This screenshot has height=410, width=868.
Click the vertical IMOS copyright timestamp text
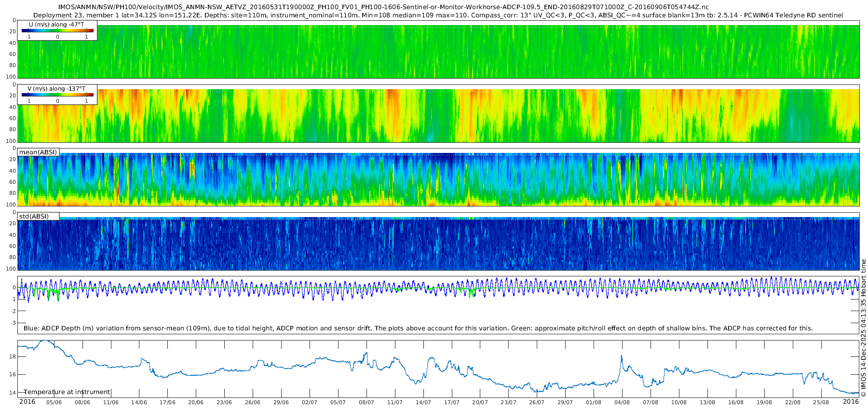point(863,328)
